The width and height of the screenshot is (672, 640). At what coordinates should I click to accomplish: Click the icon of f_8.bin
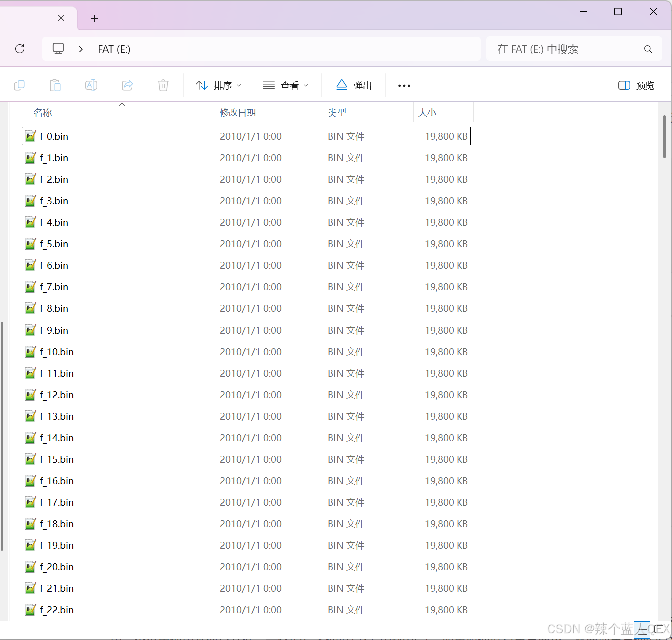point(31,308)
